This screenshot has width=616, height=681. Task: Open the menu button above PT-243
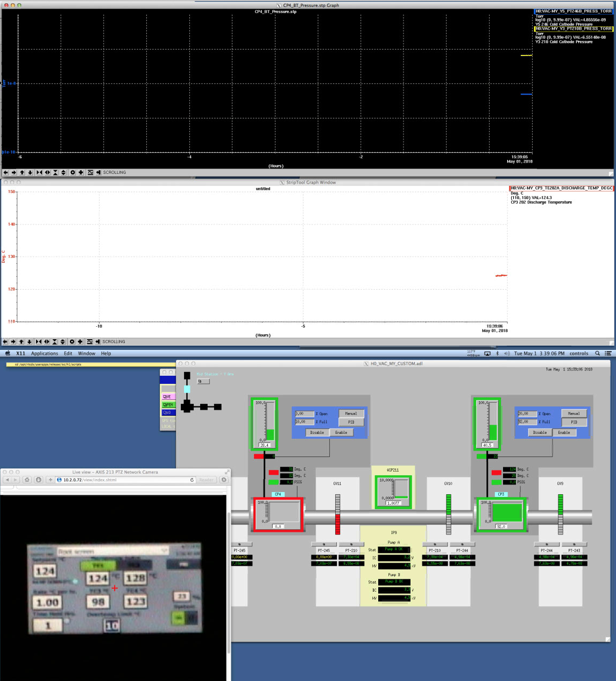tap(574, 544)
